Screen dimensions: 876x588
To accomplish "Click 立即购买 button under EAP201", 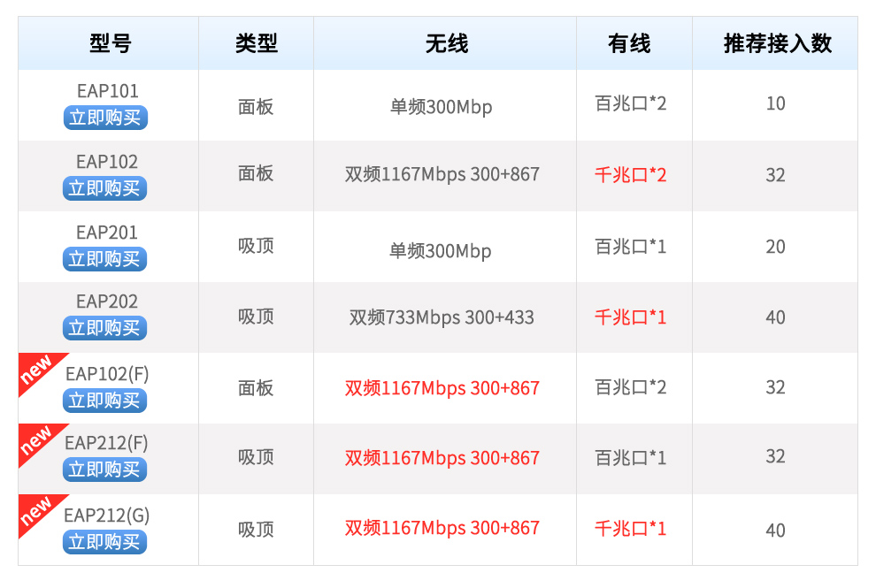I will tap(105, 259).
